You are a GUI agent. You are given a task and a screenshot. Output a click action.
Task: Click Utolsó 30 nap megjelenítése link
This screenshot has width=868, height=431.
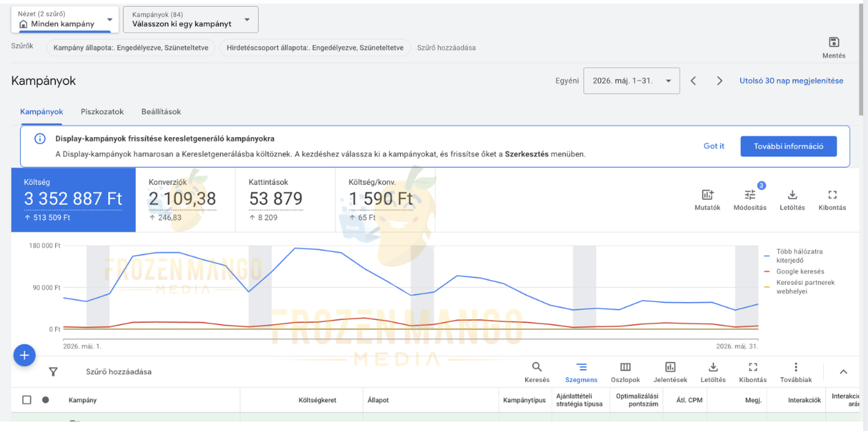pos(791,81)
